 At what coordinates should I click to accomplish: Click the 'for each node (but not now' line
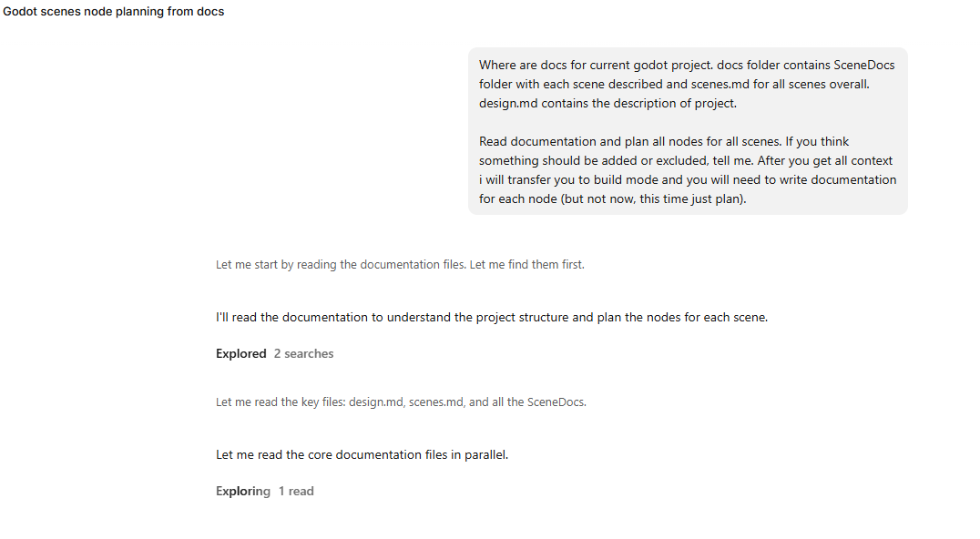(x=612, y=198)
